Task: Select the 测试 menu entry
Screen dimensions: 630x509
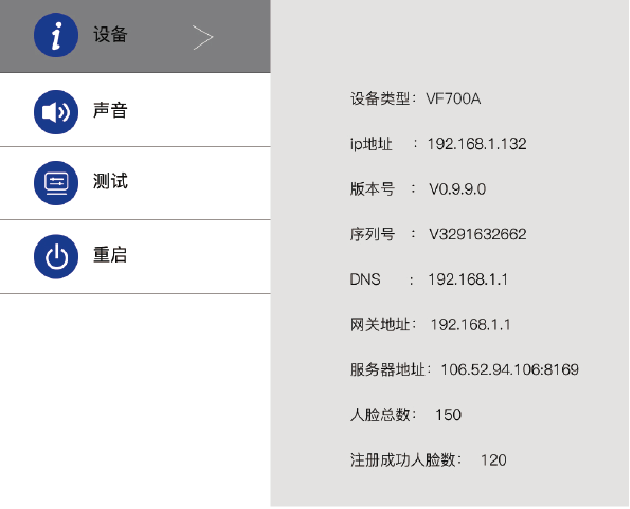Action: pyautogui.click(x=110, y=184)
